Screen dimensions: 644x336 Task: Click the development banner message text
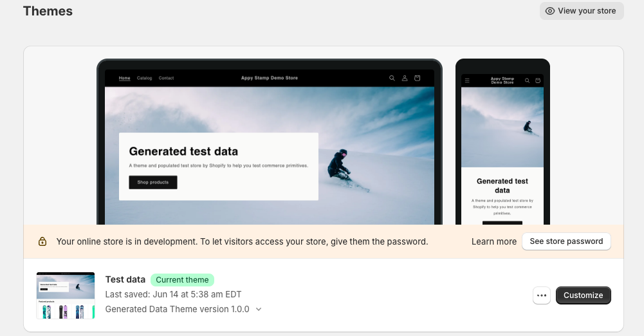tap(242, 241)
